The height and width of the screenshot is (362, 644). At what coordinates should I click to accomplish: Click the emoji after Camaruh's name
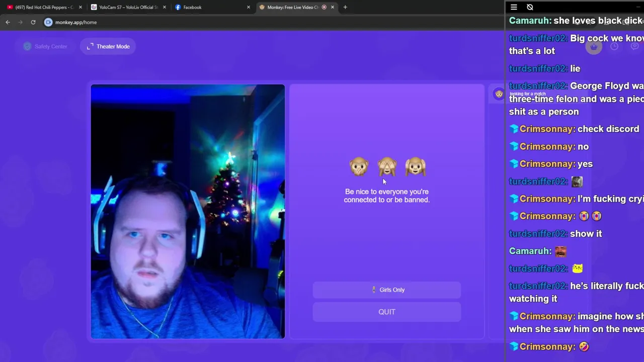(560, 251)
